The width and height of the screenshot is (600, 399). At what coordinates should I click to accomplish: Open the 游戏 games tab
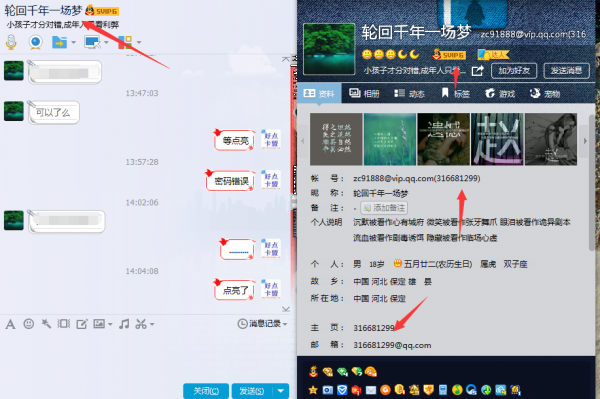[x=500, y=93]
